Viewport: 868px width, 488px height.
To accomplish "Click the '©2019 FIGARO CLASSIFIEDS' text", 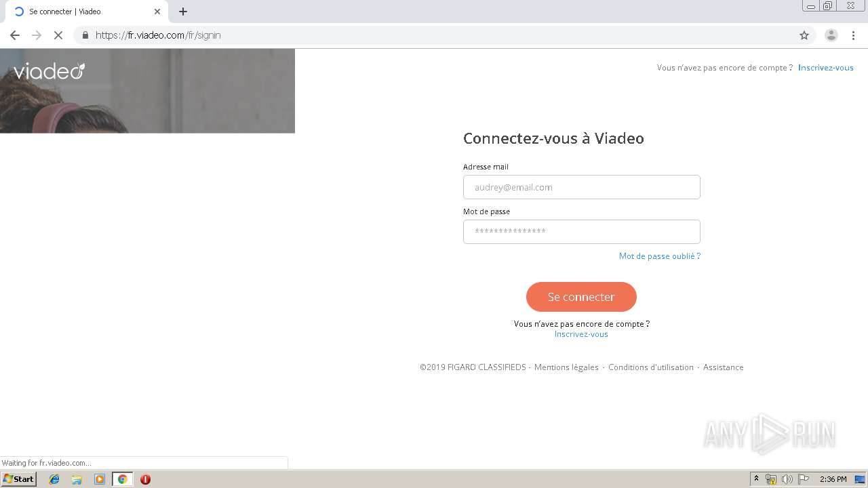I will point(473,367).
